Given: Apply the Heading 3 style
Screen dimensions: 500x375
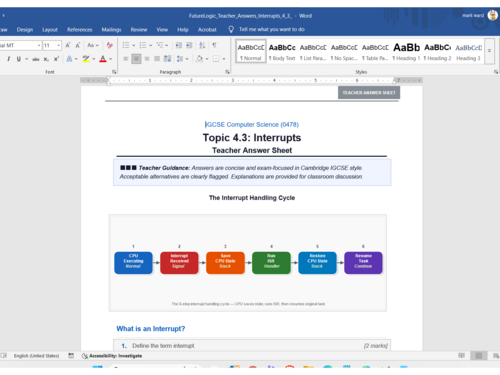Looking at the screenshot, I should click(468, 51).
